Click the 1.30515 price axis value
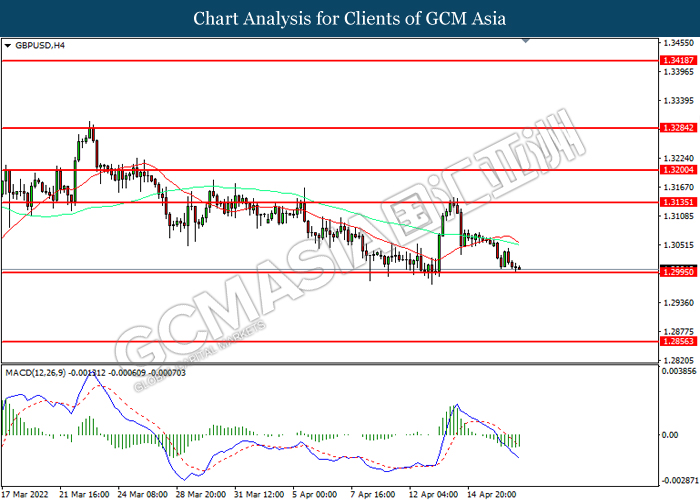 [x=679, y=245]
